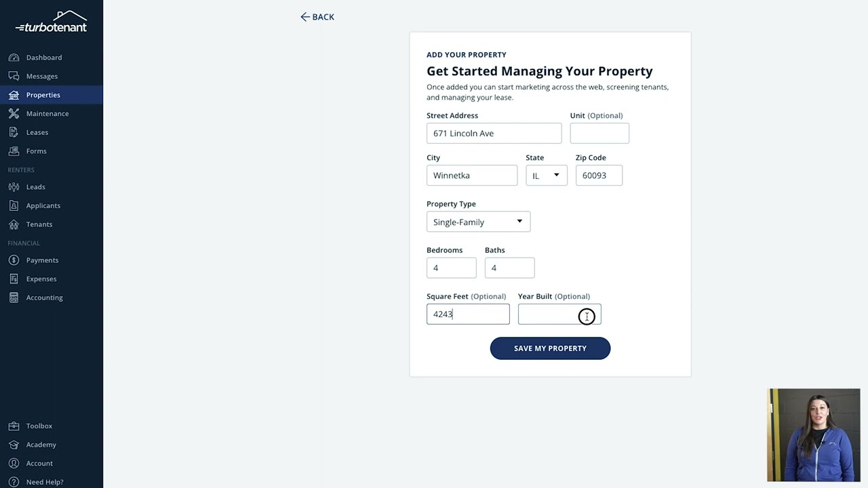The image size is (868, 488).
Task: Go back using the BACK link
Action: point(317,17)
